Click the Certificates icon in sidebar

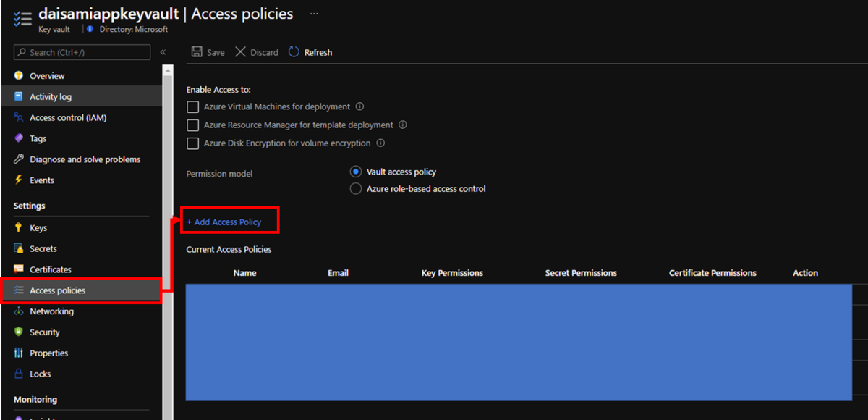19,269
